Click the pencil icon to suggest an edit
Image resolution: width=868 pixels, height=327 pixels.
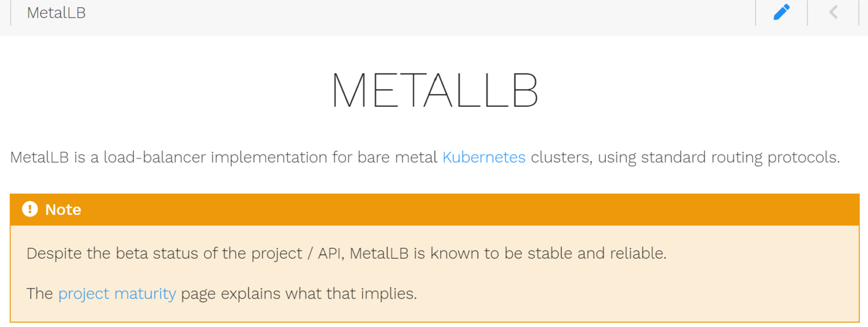click(x=782, y=12)
